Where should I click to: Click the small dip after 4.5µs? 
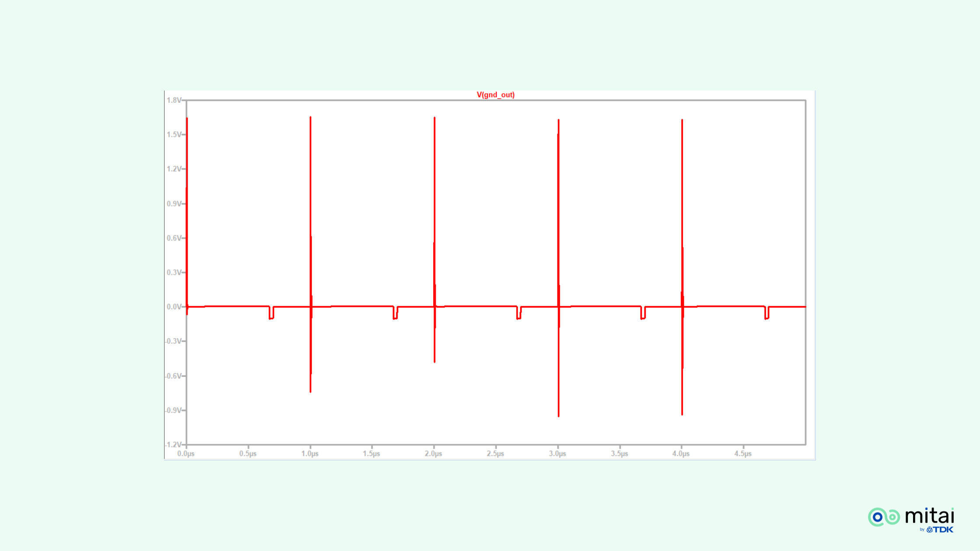click(x=766, y=318)
